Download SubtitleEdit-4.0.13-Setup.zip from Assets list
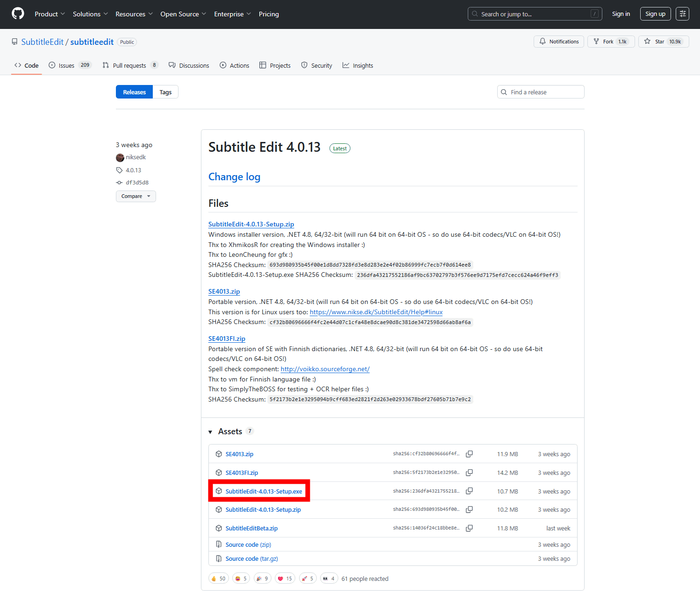This screenshot has width=700, height=600. click(263, 509)
